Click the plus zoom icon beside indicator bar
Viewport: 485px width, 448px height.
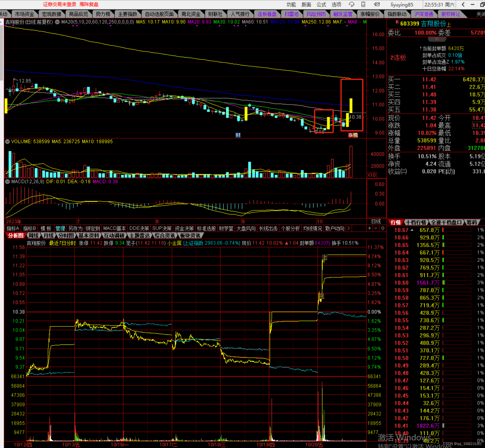coord(369,228)
